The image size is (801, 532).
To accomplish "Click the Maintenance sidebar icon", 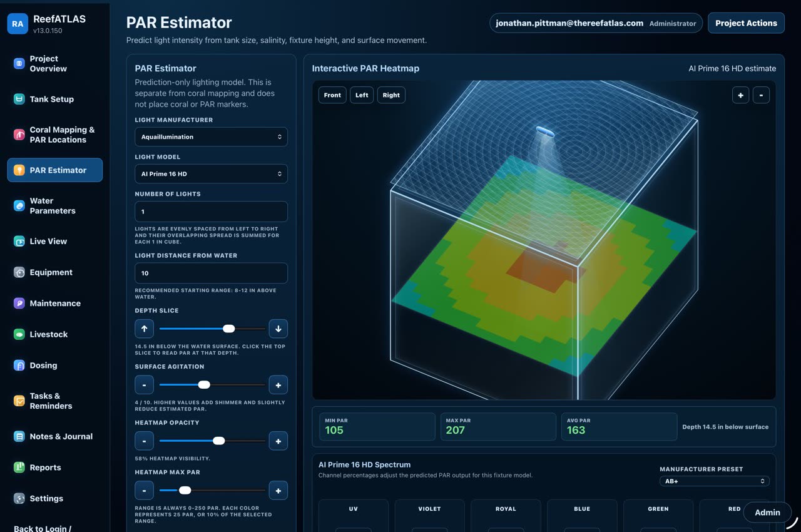I will coord(19,303).
